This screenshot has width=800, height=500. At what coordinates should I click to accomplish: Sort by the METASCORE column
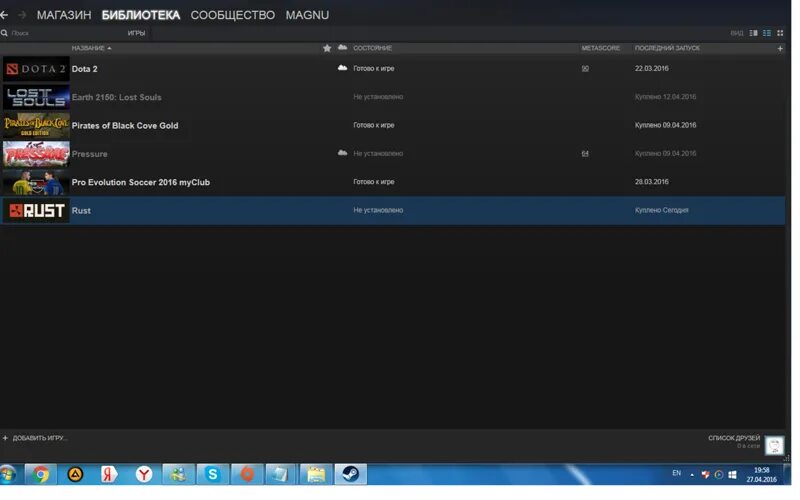point(601,48)
